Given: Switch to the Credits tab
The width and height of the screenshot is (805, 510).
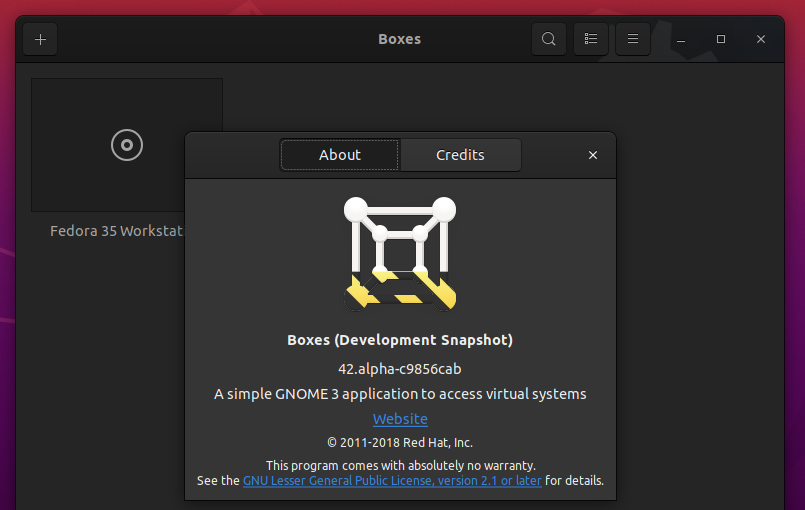Looking at the screenshot, I should coord(460,155).
